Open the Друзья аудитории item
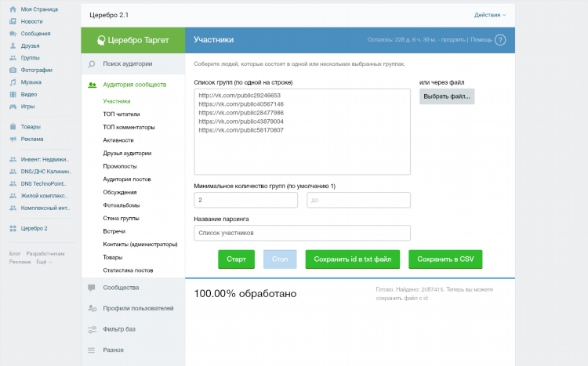The height and width of the screenshot is (366, 588). pos(127,153)
